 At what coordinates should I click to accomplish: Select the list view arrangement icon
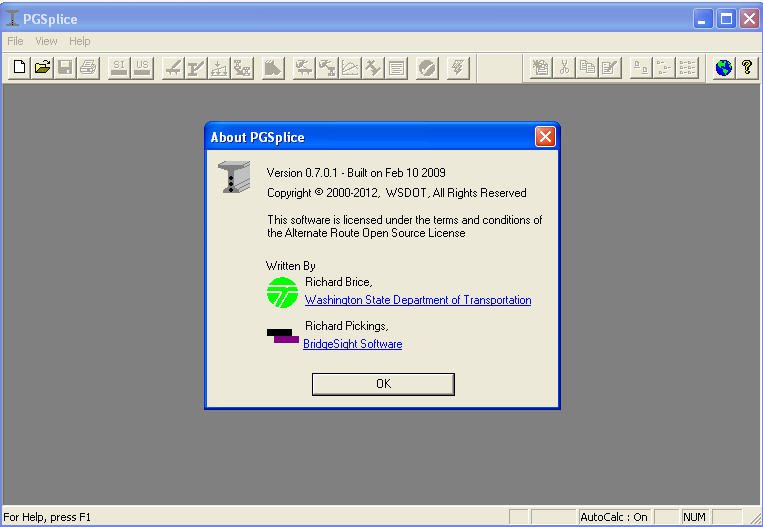(687, 67)
